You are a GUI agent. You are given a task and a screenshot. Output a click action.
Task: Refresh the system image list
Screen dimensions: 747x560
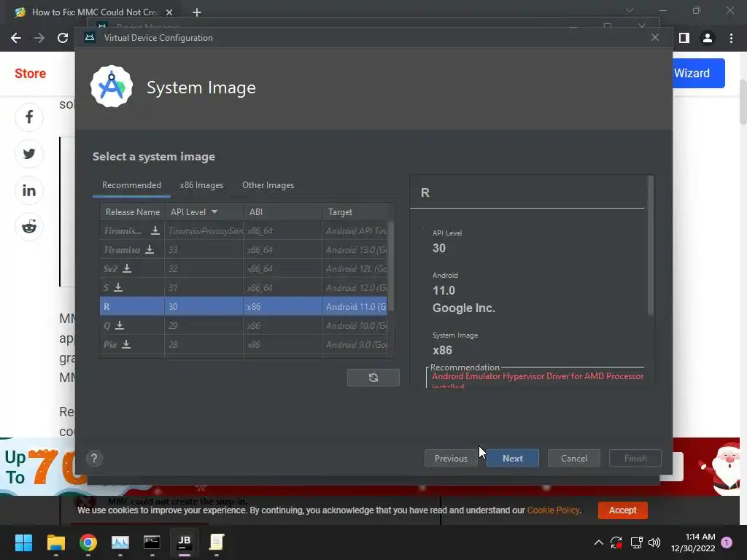tap(373, 378)
